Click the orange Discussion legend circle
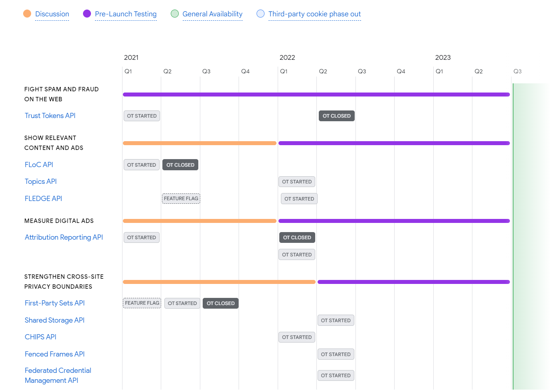The image size is (553, 392). click(27, 14)
